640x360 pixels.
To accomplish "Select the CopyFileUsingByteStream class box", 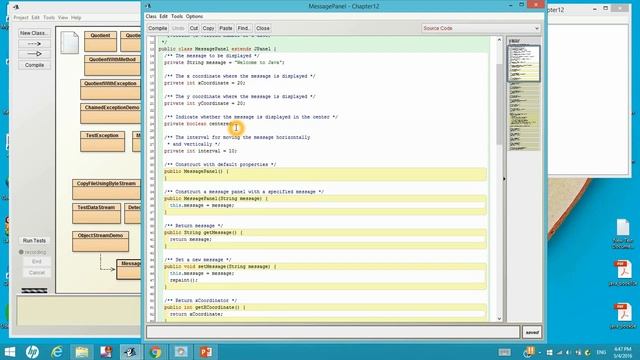I will pos(106,189).
